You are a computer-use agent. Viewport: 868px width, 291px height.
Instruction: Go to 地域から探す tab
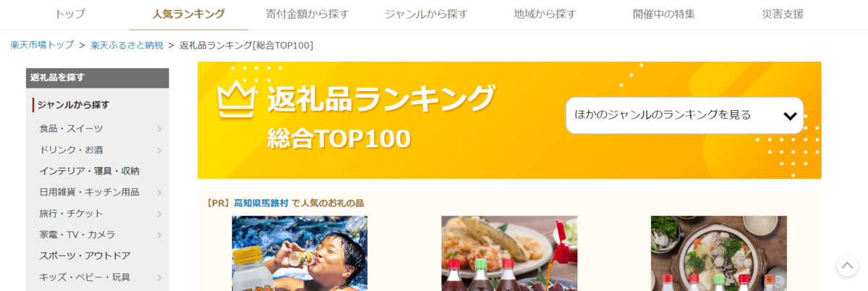[x=545, y=14]
